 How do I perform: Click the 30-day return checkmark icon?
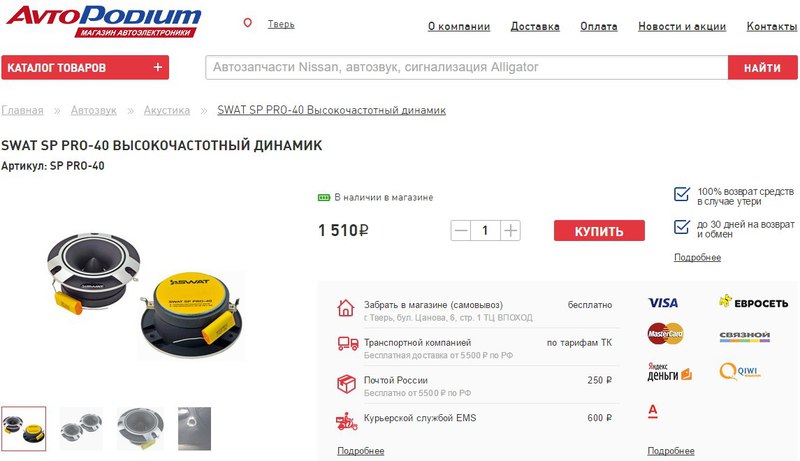(x=682, y=226)
